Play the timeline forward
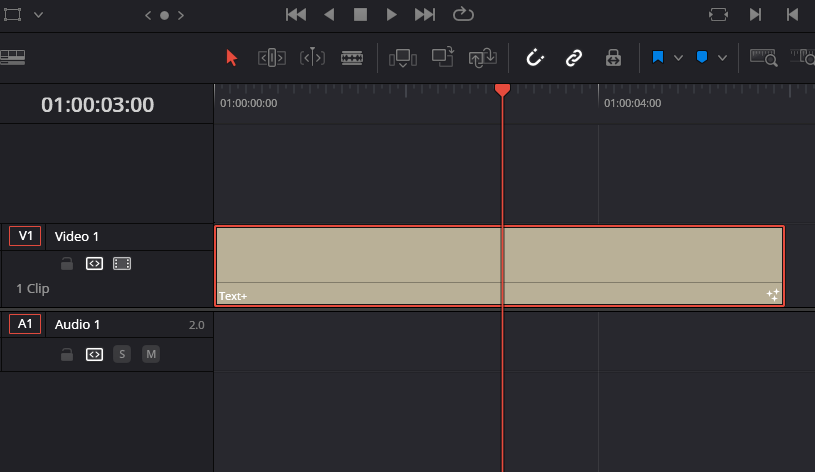The height and width of the screenshot is (472, 815). coord(391,15)
